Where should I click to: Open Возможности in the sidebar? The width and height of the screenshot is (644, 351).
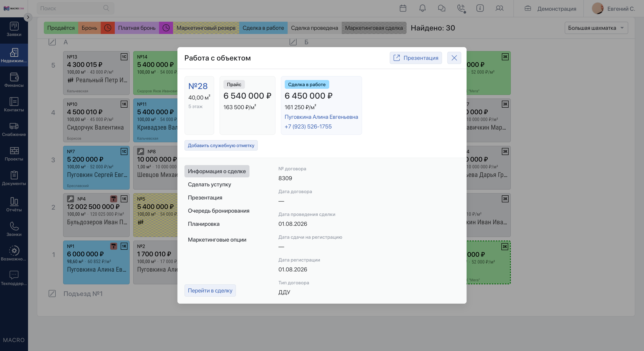(14, 253)
